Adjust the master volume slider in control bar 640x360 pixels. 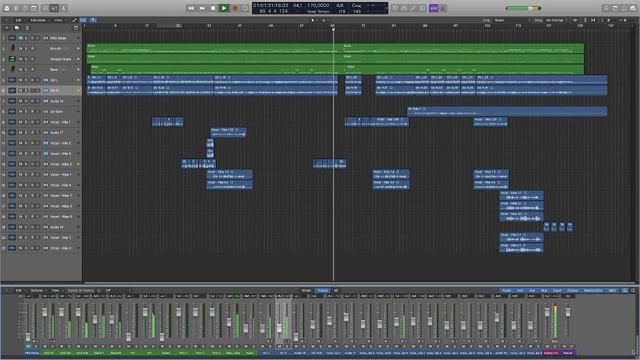click(x=523, y=8)
